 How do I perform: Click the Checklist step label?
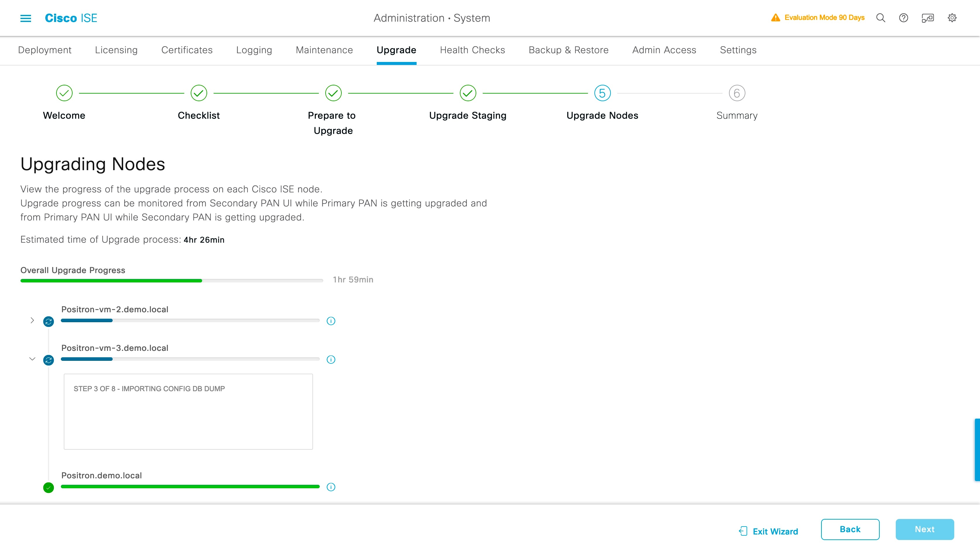tap(199, 115)
